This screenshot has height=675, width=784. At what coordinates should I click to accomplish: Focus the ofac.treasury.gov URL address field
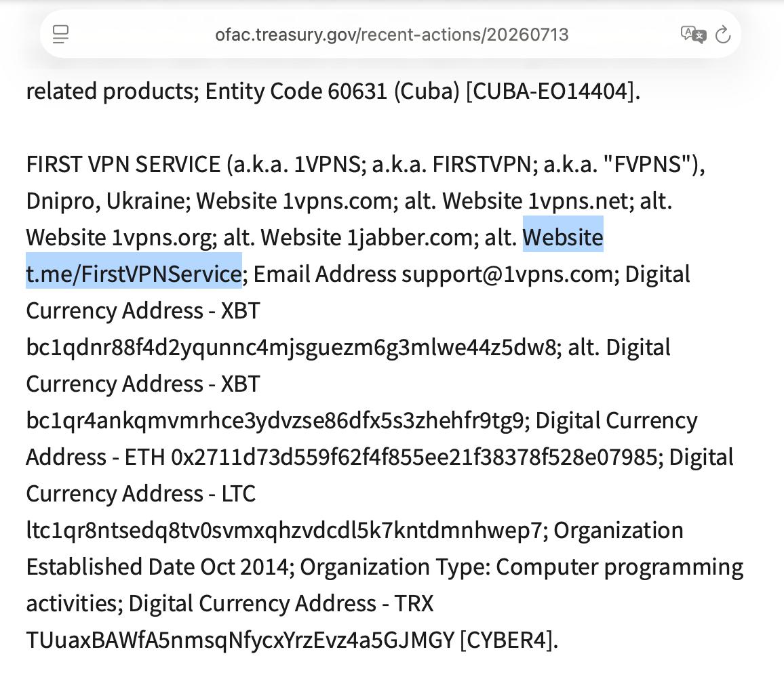391,35
